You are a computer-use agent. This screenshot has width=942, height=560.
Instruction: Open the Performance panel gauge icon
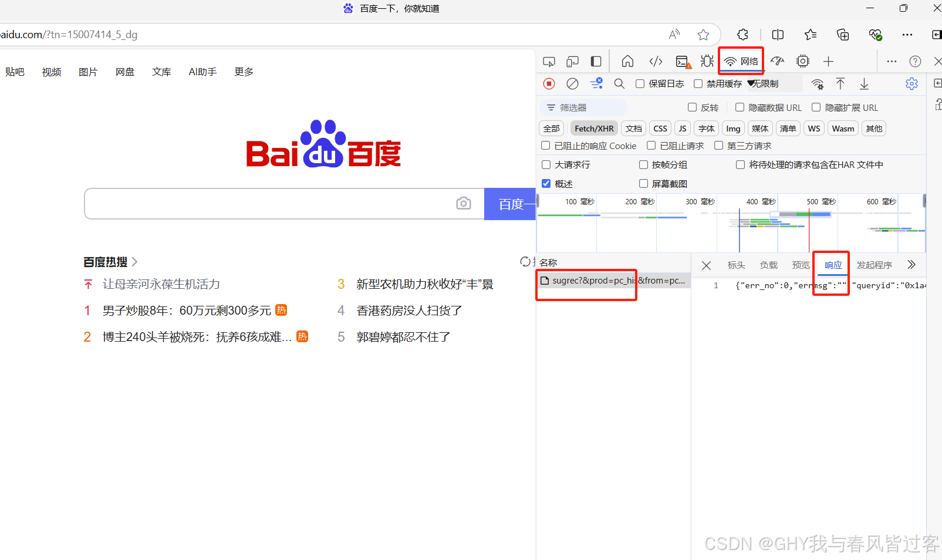(778, 61)
